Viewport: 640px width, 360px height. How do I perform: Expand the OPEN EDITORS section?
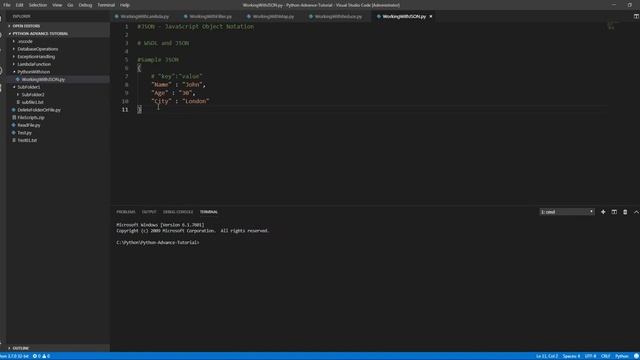(26, 26)
